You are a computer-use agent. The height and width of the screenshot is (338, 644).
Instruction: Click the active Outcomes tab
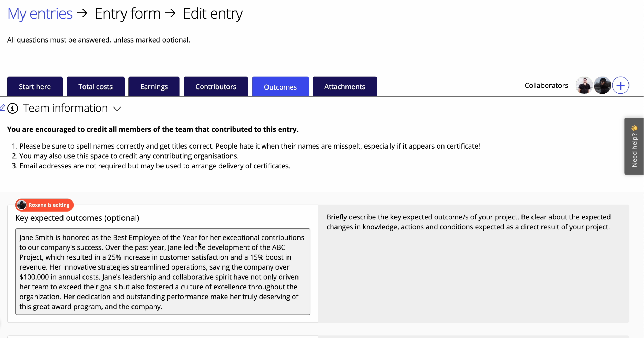coord(280,87)
